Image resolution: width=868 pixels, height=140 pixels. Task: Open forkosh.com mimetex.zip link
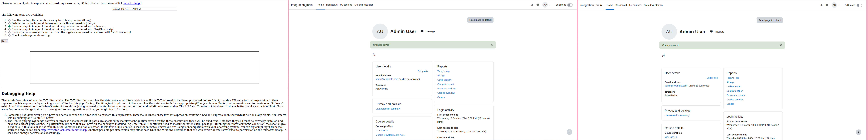[x=64, y=130]
